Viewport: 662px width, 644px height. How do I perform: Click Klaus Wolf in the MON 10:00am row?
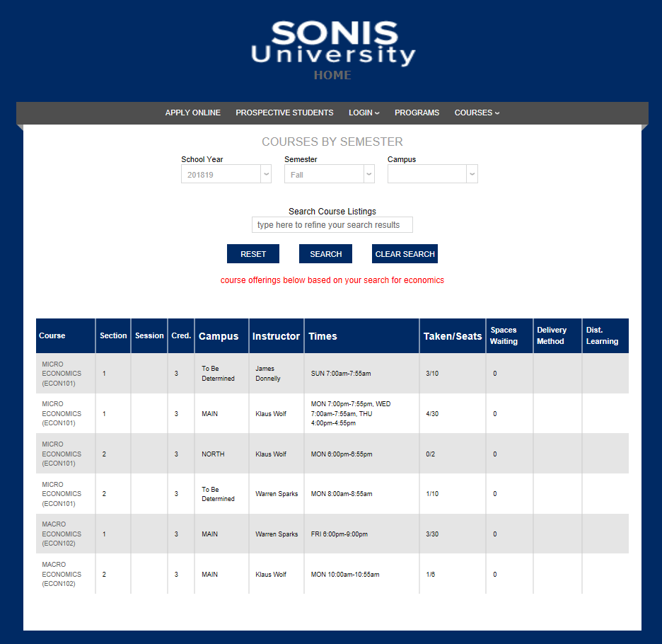[271, 575]
